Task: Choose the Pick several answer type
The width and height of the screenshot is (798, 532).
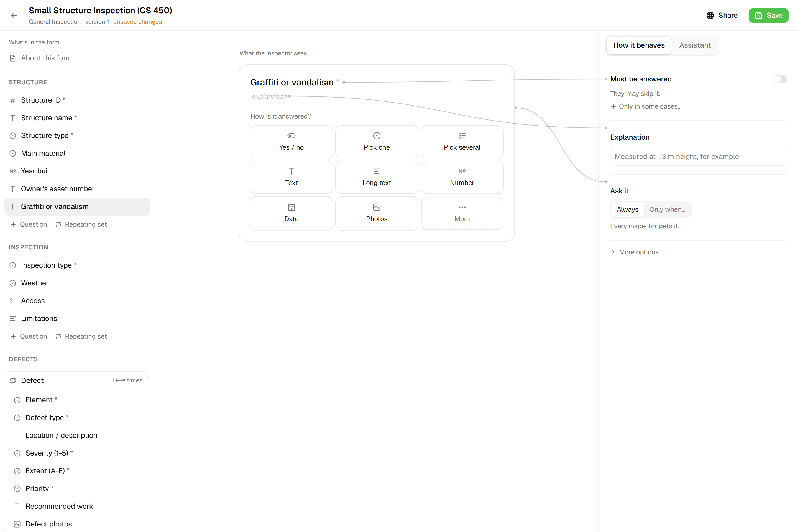Action: 462,142
